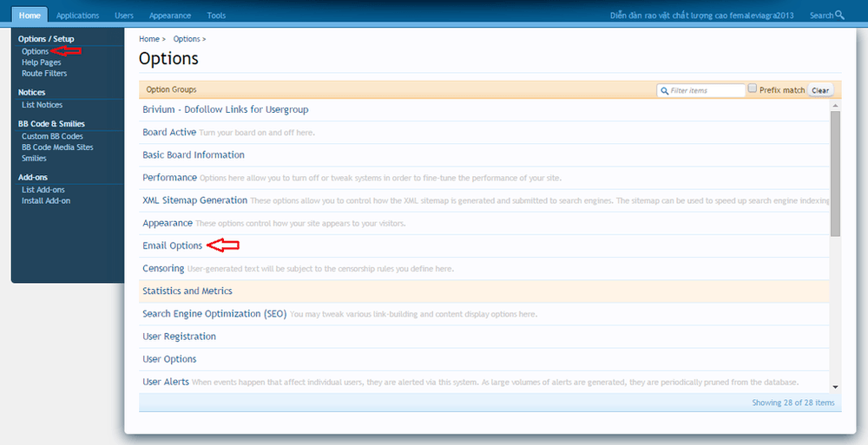Screen dimensions: 868x445
Task: Open Statistics and Metrics group
Action: 187,291
